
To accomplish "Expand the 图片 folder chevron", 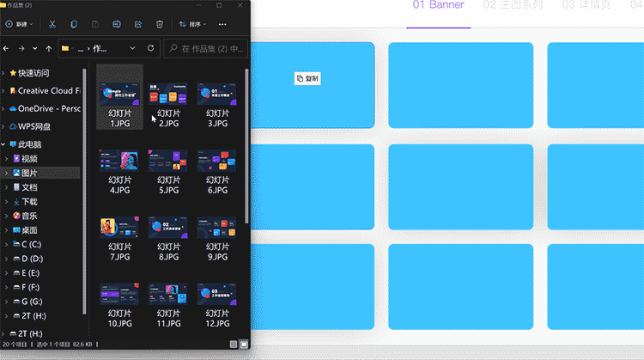I will click(7, 173).
